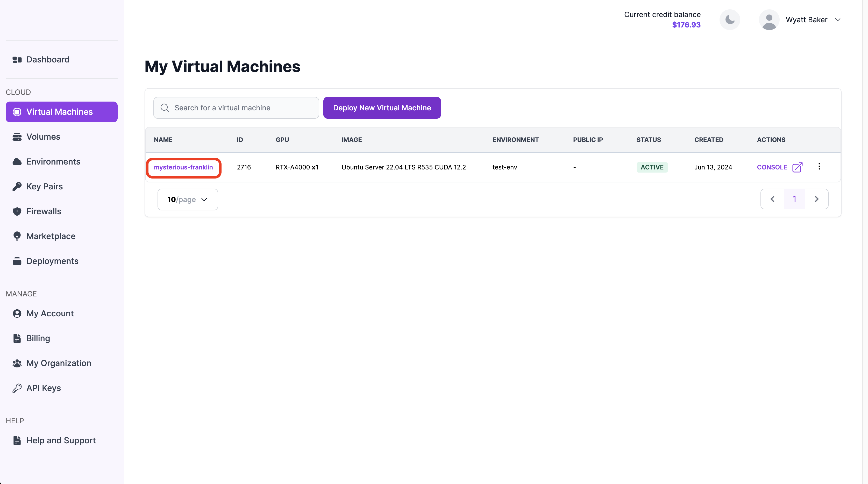Open the mysterious-franklin VM link
Screen dimensions: 868x484
click(183, 168)
